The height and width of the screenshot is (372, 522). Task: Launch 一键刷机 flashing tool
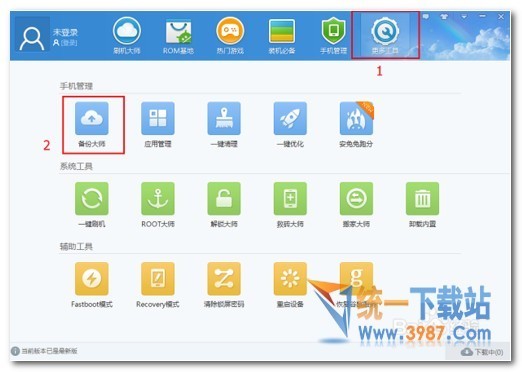tap(92, 205)
